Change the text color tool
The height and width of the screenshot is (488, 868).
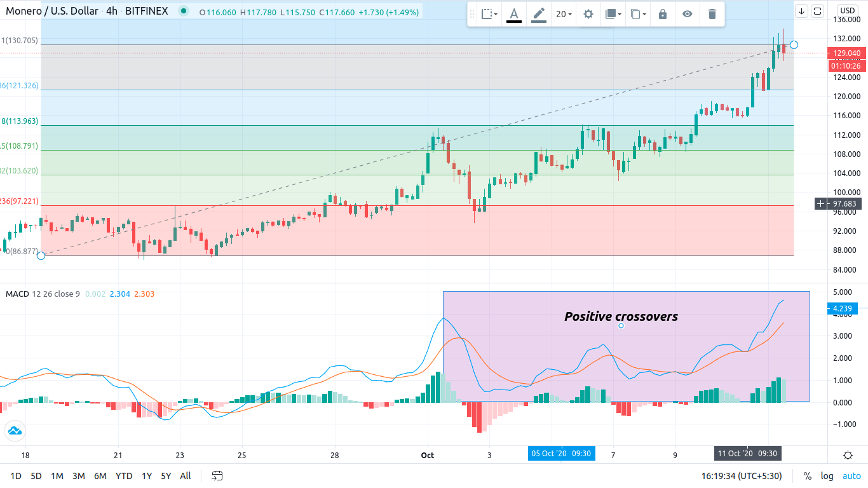click(x=514, y=14)
